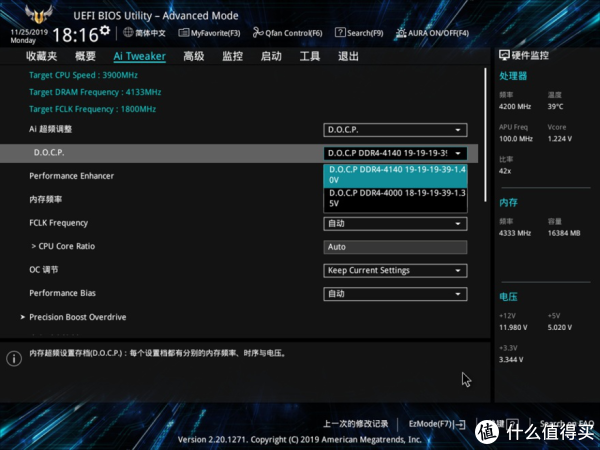The height and width of the screenshot is (450, 600).
Task: Switch to the 收藏夹 tab
Action: tap(41, 56)
